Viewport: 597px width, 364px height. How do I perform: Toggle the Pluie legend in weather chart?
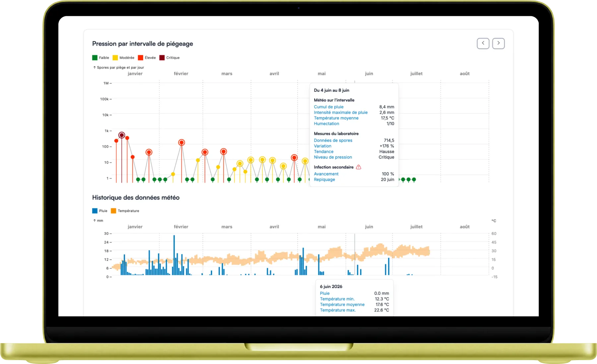pos(100,211)
